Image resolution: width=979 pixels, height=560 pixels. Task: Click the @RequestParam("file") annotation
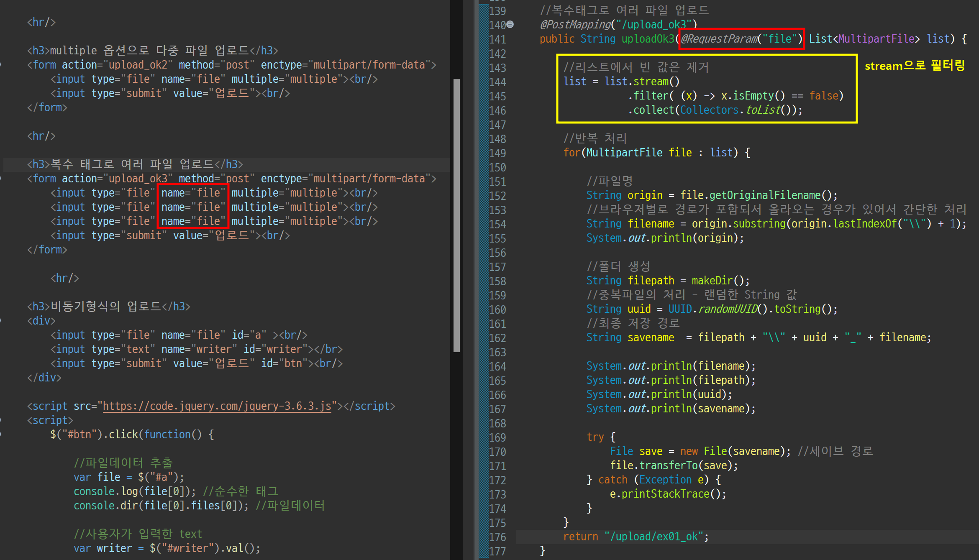click(x=741, y=39)
